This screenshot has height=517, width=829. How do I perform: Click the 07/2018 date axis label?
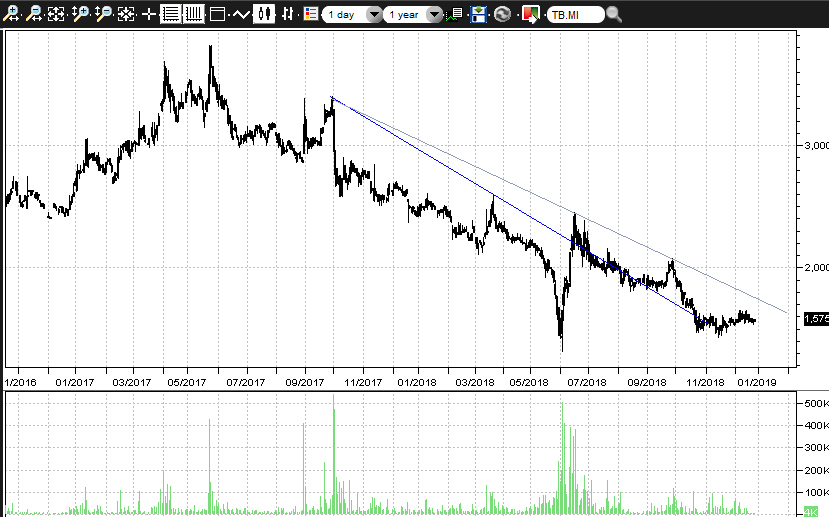point(587,382)
